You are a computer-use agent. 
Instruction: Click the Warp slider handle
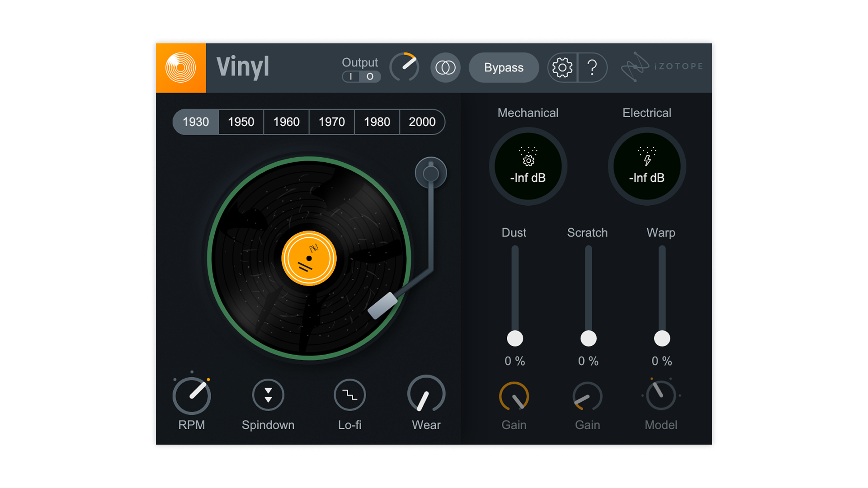click(x=662, y=338)
